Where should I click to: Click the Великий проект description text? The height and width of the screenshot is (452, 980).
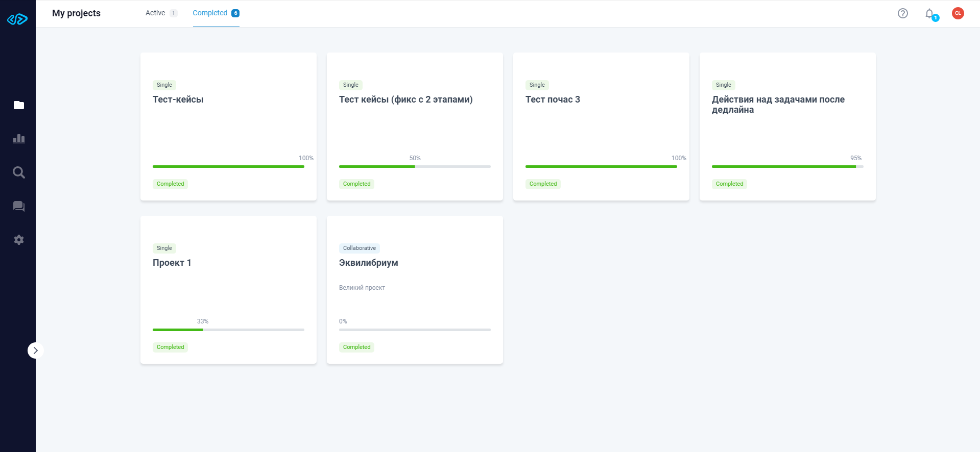(x=362, y=288)
